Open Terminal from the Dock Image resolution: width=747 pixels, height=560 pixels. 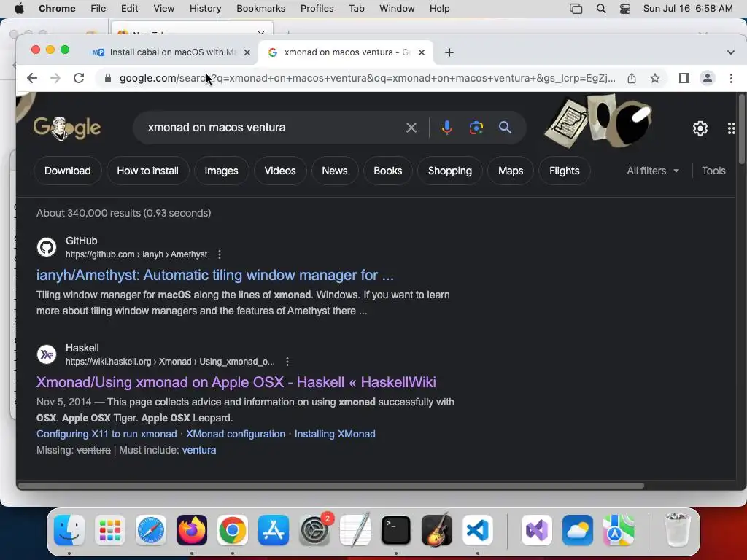(396, 530)
